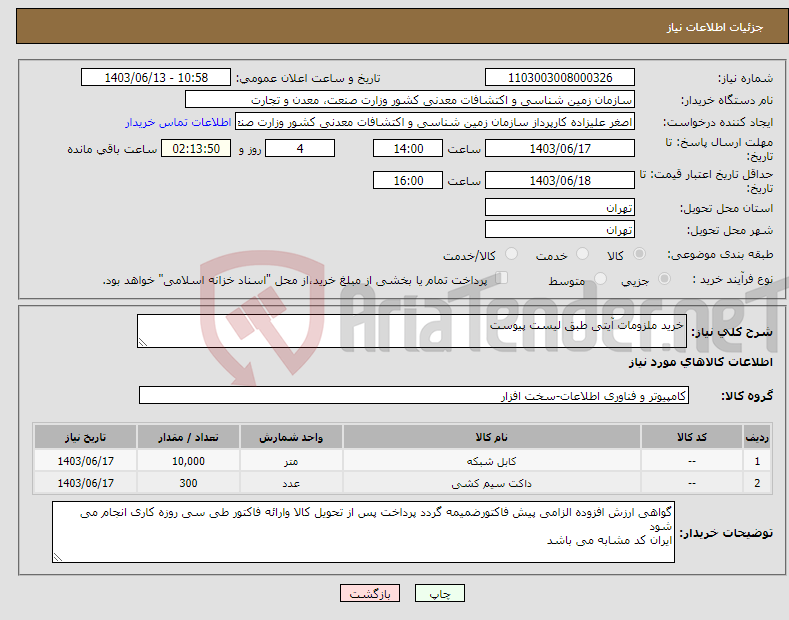
Task: Click the goods group field کامپیوتر و فناوری اطلاعات
Action: pos(414,396)
